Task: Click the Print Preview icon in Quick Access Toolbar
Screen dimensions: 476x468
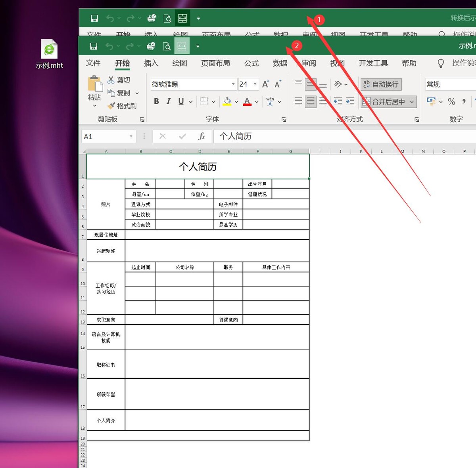Action: point(167,46)
